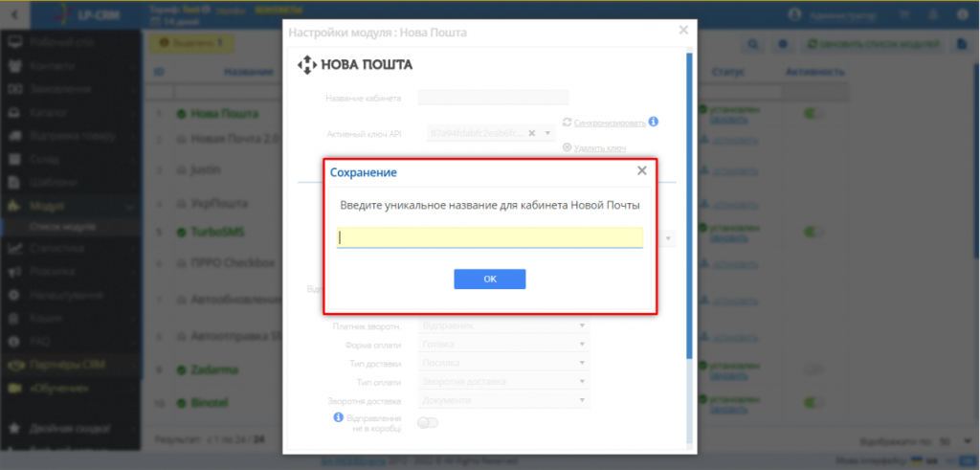Viewport: 980px width, 470px height.
Task: Click Нова Пошта in the modules list
Action: click(224, 114)
